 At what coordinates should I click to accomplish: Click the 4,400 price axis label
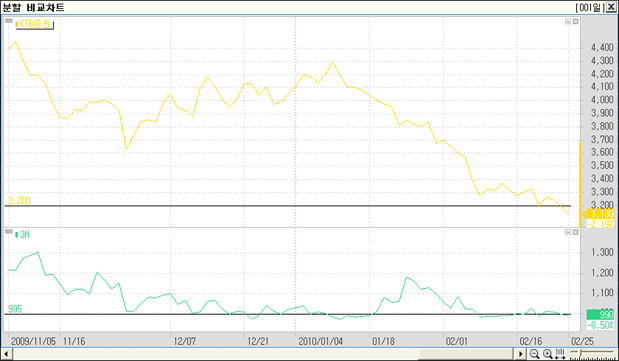(602, 48)
